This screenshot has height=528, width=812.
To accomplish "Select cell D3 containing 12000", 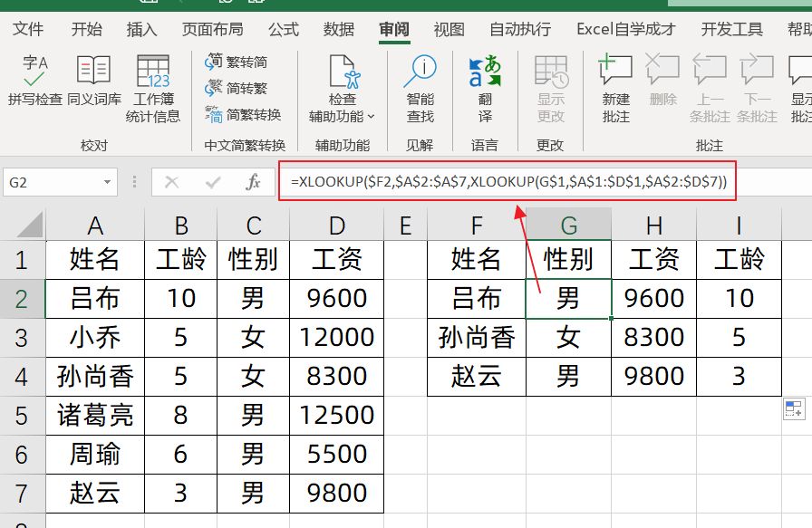I will pyautogui.click(x=336, y=338).
